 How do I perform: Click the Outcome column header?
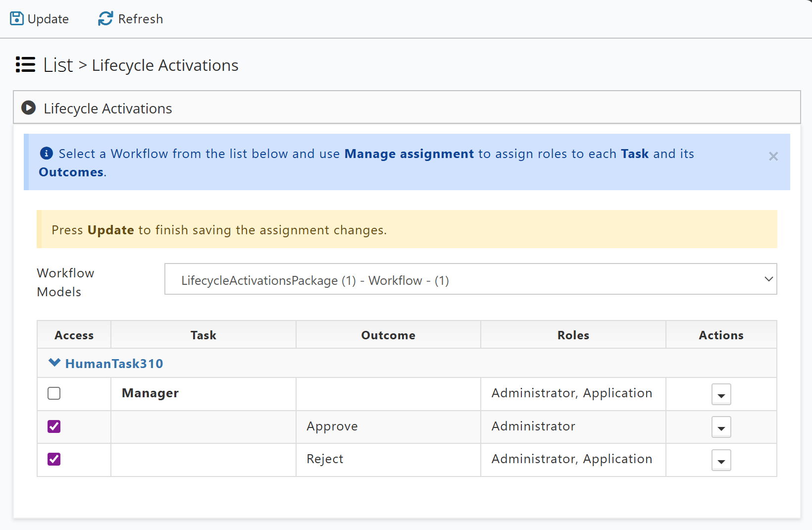click(x=388, y=335)
